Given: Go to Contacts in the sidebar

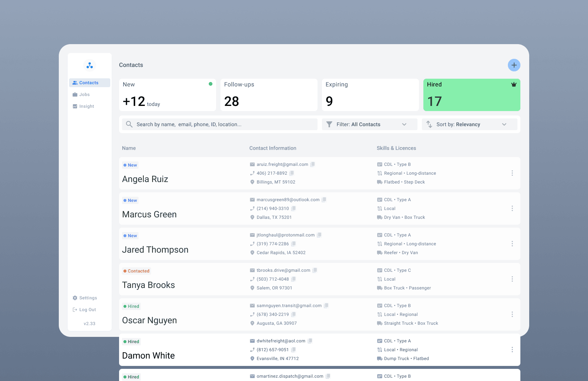Looking at the screenshot, I should click(x=90, y=83).
